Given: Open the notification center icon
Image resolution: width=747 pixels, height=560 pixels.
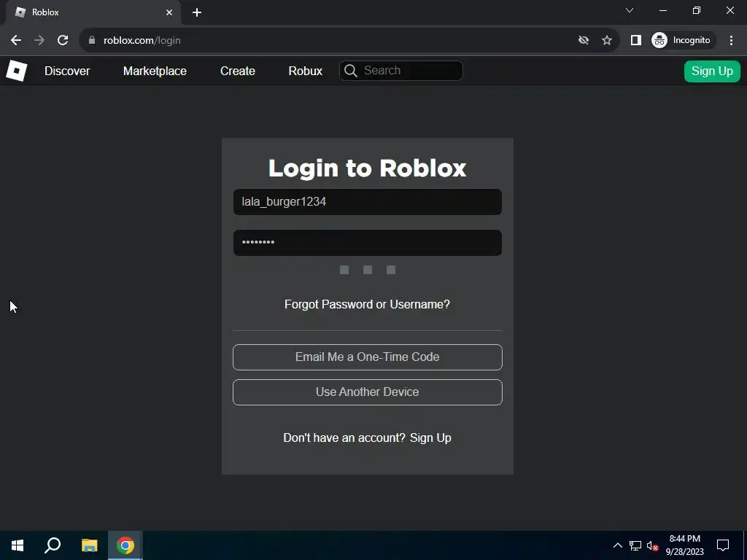Looking at the screenshot, I should pos(723,545).
